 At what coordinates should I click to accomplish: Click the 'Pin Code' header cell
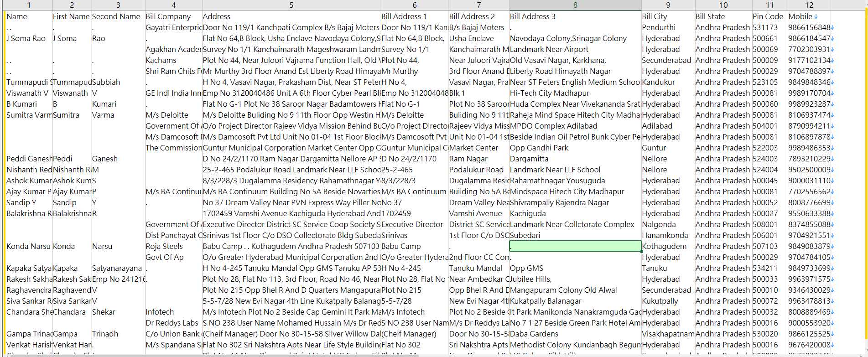[x=770, y=16]
